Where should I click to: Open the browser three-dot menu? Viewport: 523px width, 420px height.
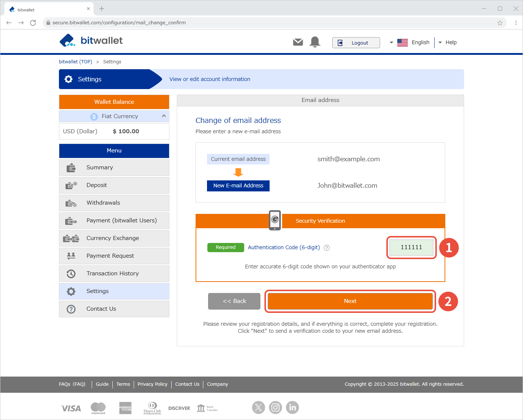(516, 23)
